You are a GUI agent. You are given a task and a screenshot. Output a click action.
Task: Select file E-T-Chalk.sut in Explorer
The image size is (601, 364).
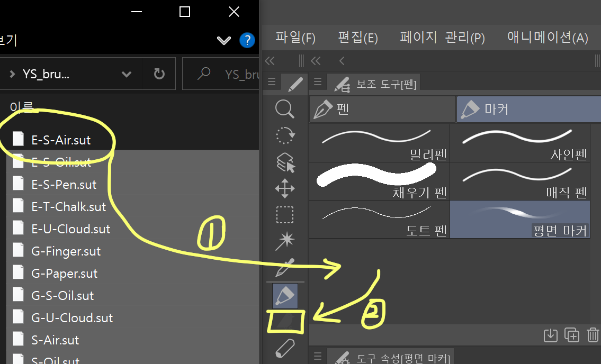[x=68, y=206]
